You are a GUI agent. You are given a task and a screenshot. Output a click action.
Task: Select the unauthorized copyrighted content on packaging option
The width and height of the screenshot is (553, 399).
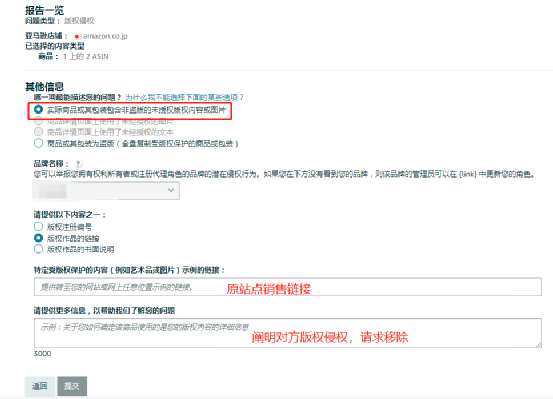(x=38, y=110)
